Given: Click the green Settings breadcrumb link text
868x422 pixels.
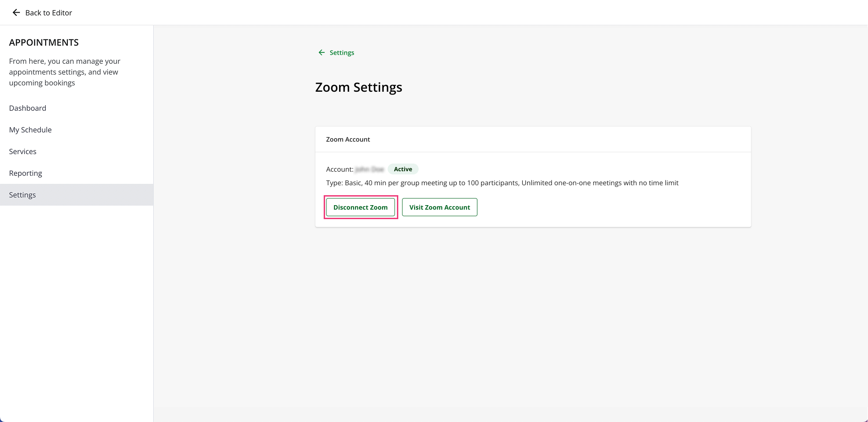Looking at the screenshot, I should pos(342,52).
